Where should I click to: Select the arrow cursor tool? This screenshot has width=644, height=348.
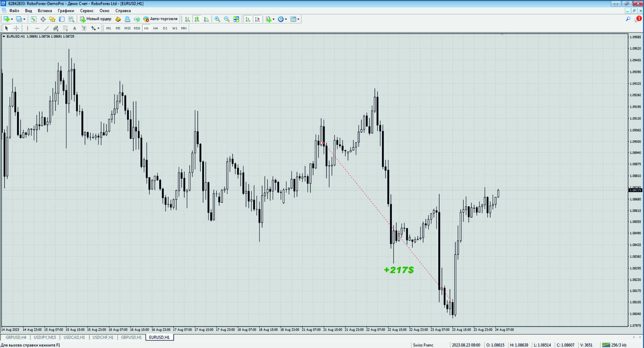(6, 28)
